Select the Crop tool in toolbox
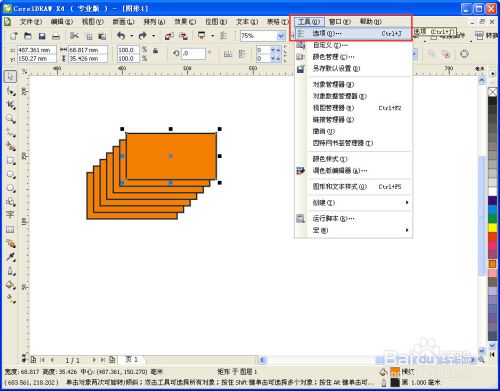 point(10,105)
